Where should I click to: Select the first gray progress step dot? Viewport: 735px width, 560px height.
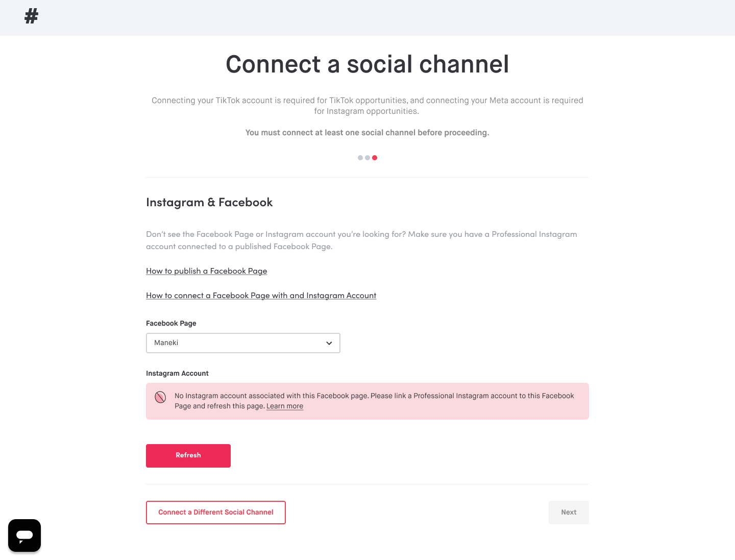click(360, 158)
